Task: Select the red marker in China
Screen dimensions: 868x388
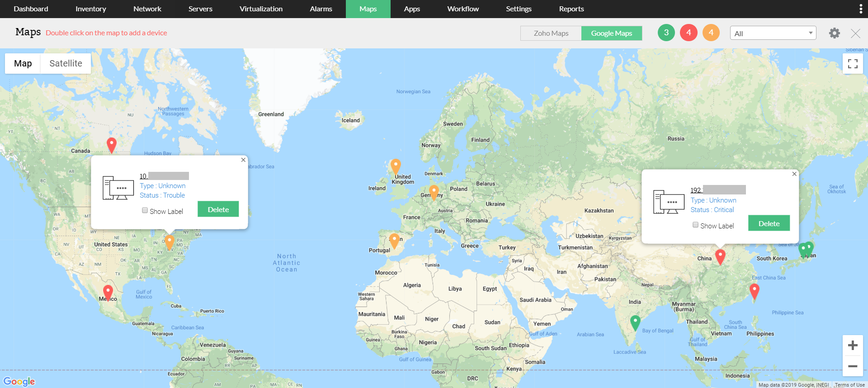Action: 720,256
